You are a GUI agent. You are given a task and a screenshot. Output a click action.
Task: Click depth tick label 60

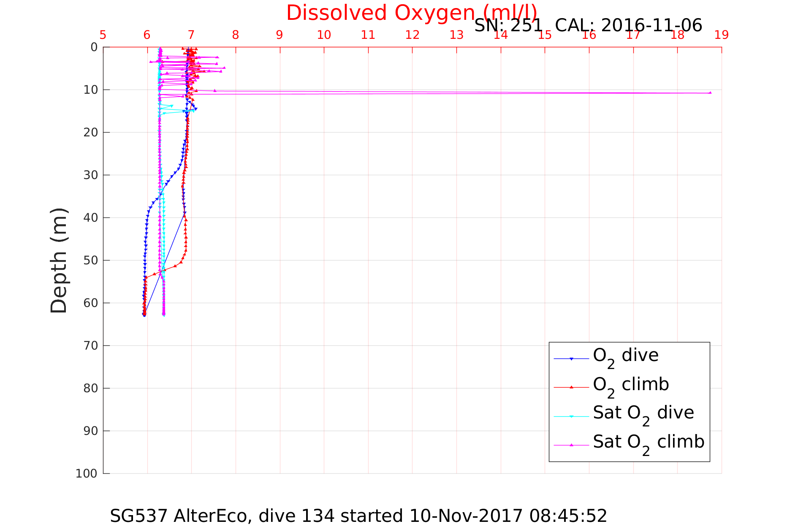click(x=91, y=303)
